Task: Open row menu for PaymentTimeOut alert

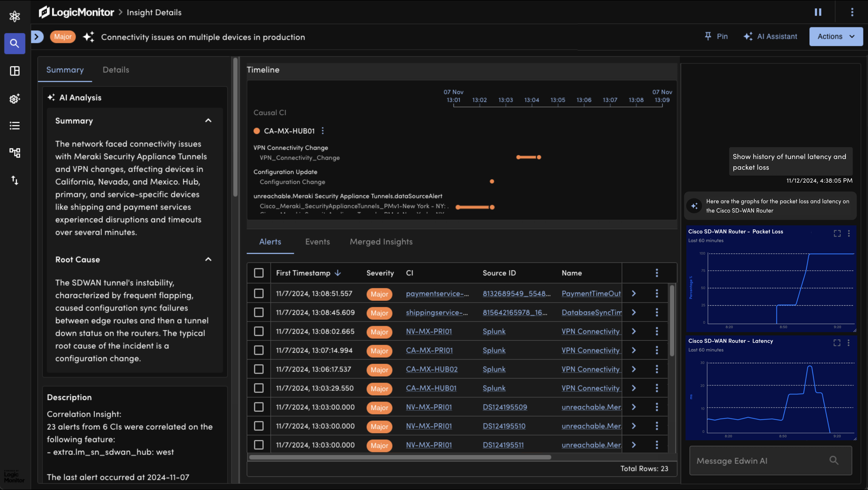Action: pyautogui.click(x=657, y=294)
